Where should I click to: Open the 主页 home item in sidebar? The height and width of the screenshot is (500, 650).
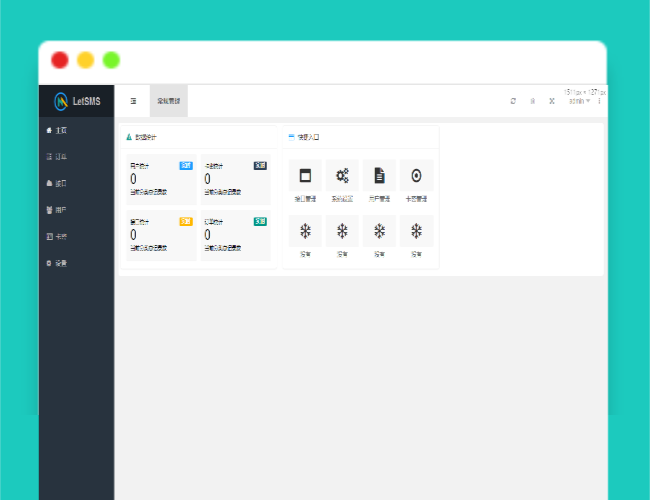pyautogui.click(x=58, y=130)
